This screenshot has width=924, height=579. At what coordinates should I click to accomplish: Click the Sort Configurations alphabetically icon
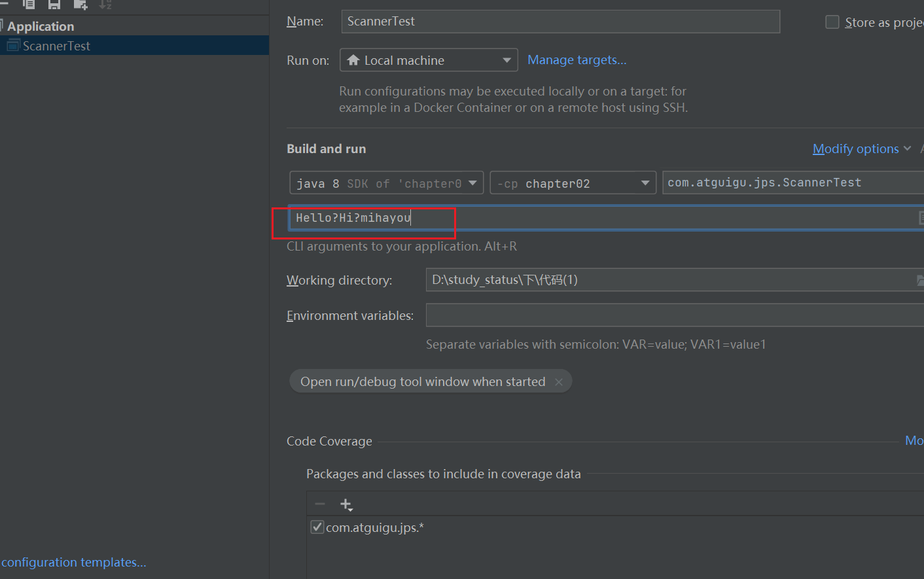point(105,4)
